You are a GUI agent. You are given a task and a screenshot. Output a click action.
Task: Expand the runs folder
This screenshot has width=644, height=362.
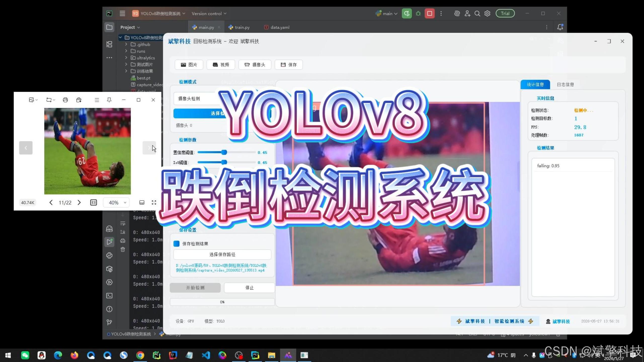[126, 51]
